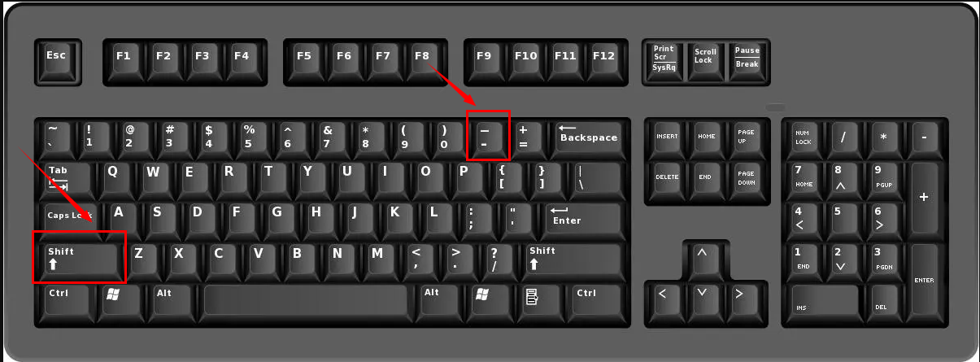Click the left arrow key
Viewport: 980px width, 362px height.
(663, 301)
